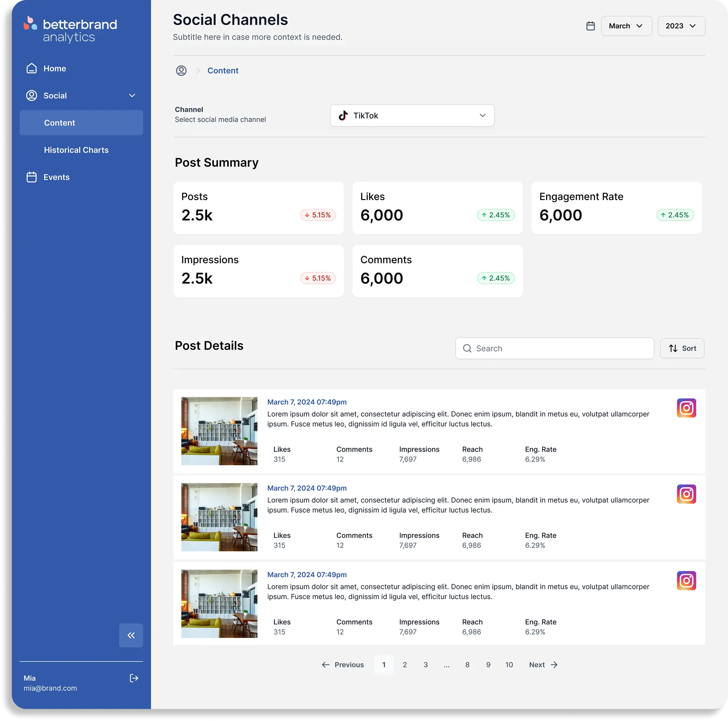Open the first post's thumbnail image
Viewport: 728px width, 721px height.
(x=219, y=431)
